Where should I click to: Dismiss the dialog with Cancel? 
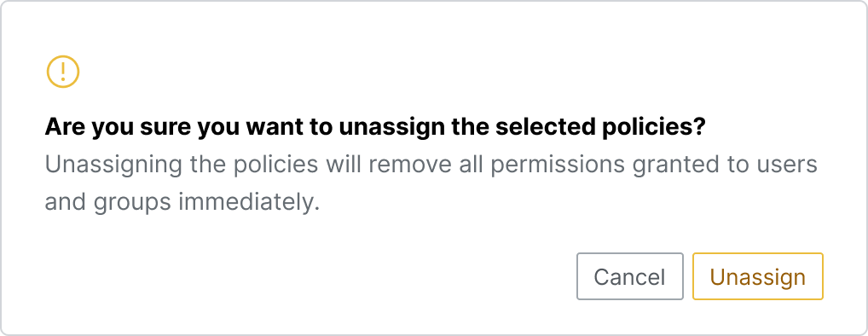pos(630,276)
